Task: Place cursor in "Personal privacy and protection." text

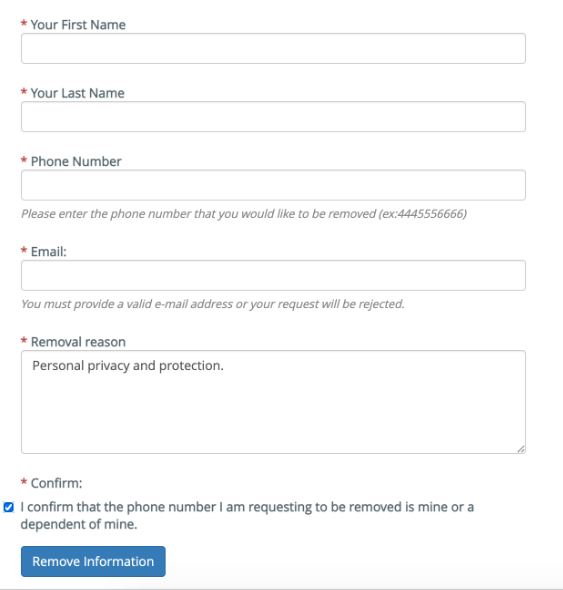Action: (x=128, y=366)
